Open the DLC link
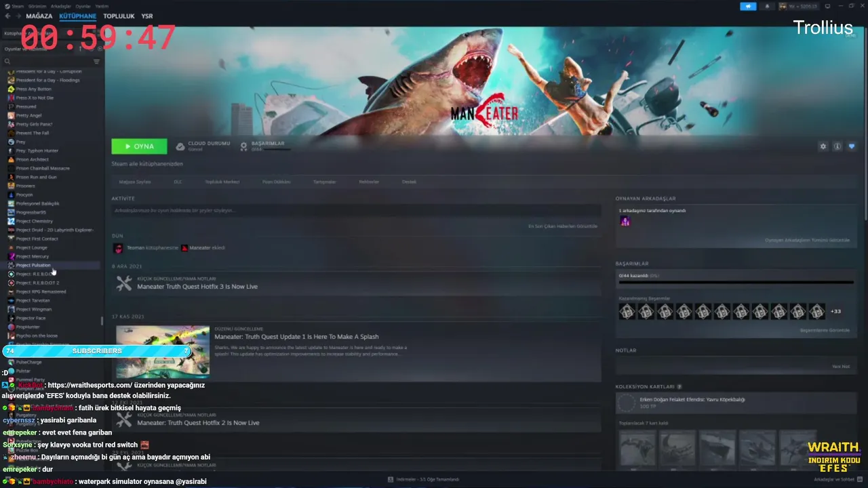This screenshot has width=868, height=488. pos(178,182)
